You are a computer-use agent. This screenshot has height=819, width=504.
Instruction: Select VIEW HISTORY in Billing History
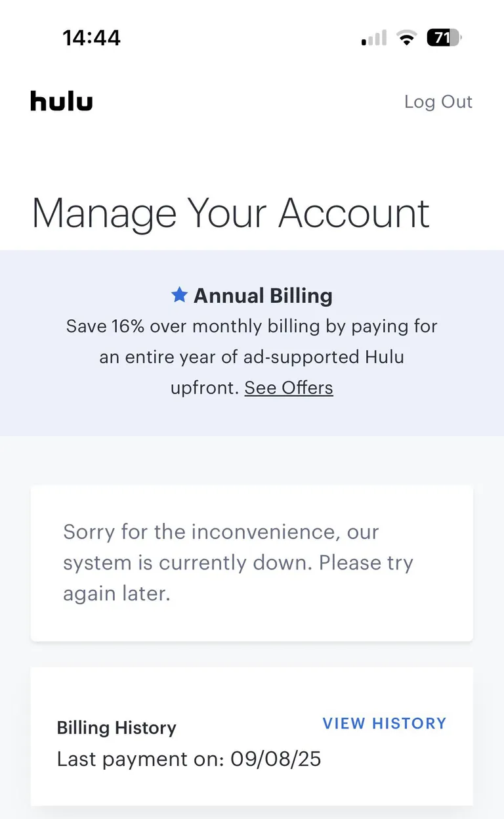(x=384, y=723)
